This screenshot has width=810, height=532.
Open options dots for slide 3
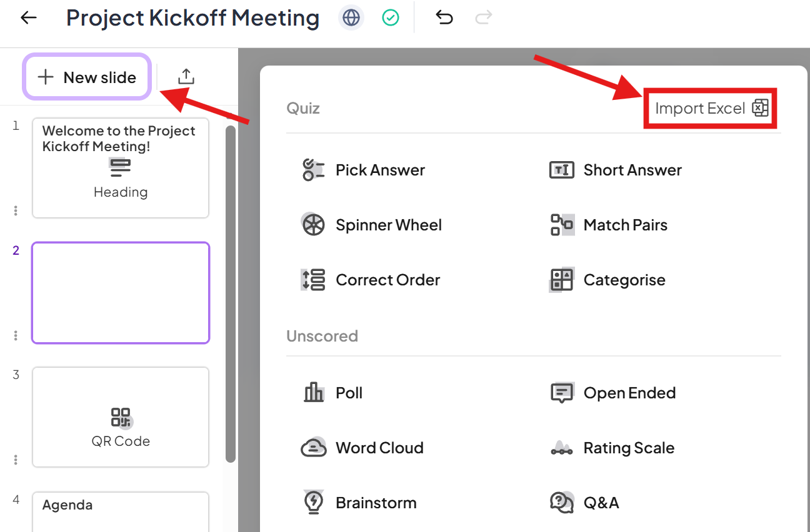pyautogui.click(x=16, y=460)
